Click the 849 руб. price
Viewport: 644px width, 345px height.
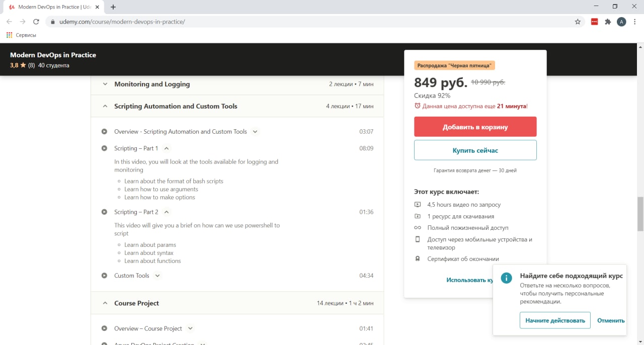[x=441, y=82]
